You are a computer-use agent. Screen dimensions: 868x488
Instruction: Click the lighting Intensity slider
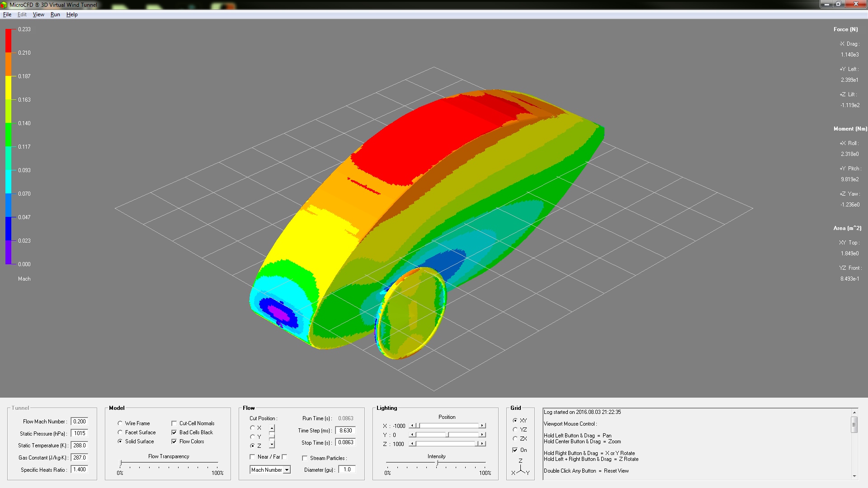(437, 463)
